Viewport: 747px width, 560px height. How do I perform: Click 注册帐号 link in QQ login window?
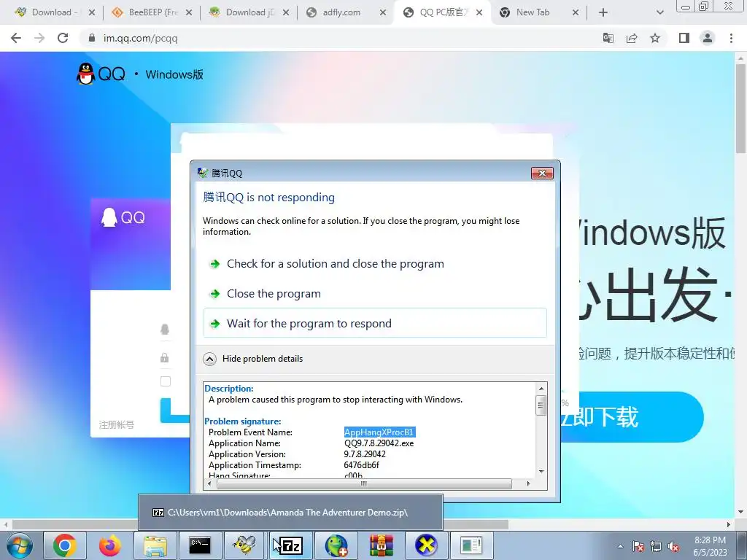[x=116, y=425]
